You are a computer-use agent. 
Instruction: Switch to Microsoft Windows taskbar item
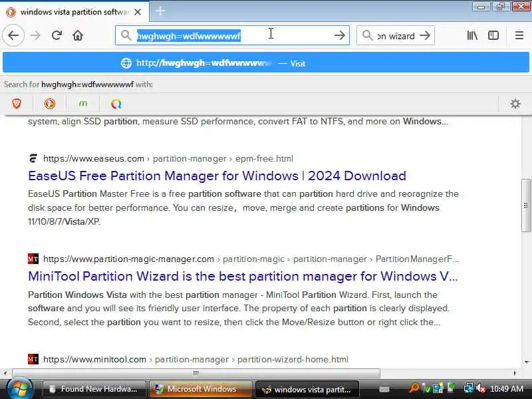[201, 389]
